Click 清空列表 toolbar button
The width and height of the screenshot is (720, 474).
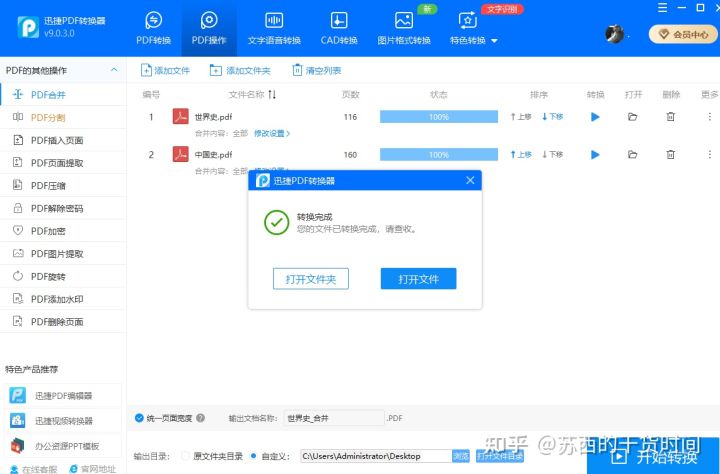(316, 70)
